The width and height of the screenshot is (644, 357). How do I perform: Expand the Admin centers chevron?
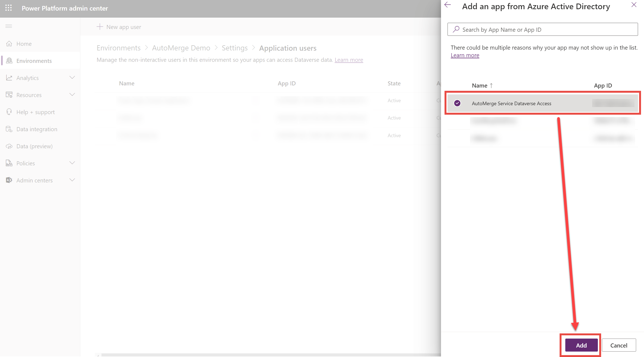point(72,180)
